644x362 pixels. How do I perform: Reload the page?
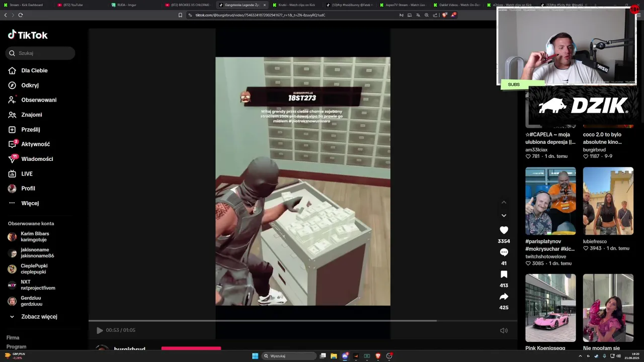[21, 15]
